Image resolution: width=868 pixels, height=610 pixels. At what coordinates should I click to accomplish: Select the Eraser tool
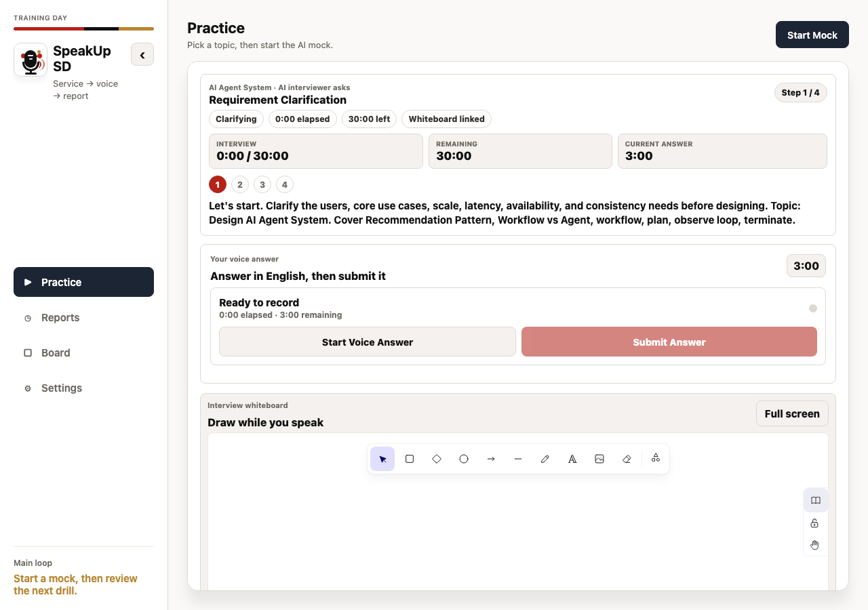coord(627,459)
